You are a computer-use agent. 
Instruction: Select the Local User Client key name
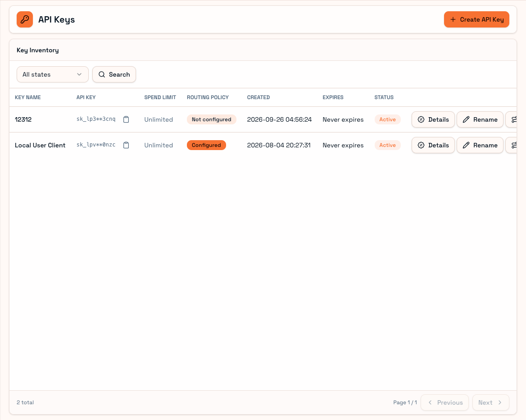click(x=40, y=145)
